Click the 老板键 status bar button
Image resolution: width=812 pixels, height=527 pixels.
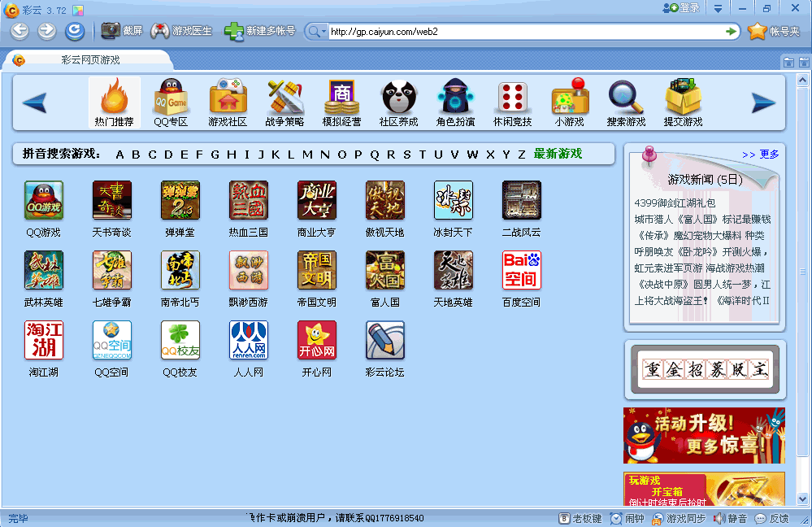[580, 518]
